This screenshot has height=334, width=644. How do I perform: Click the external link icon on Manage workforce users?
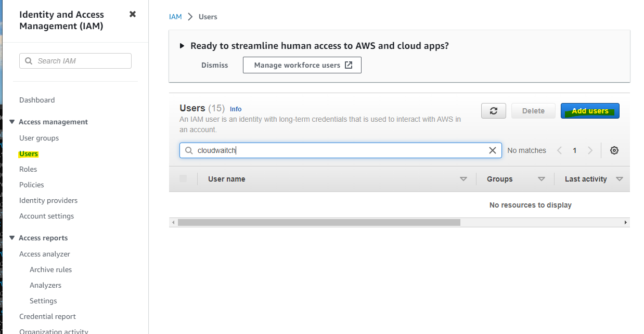pos(349,65)
